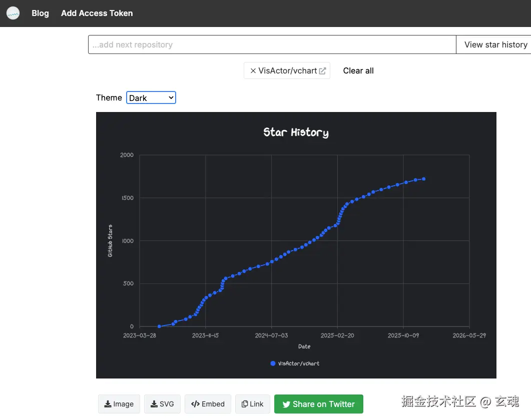The height and width of the screenshot is (420, 531).
Task: Click the first data point near zero stars
Action: point(159,326)
